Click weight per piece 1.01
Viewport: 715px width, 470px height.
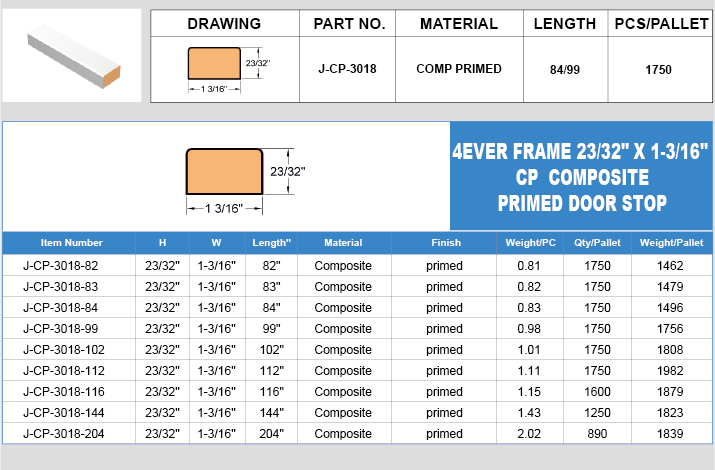[529, 350]
